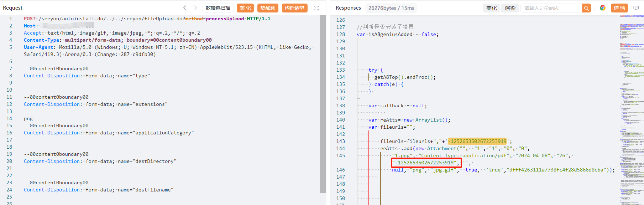Click the 构造请求 button
The width and height of the screenshot is (644, 205).
[x=295, y=8]
